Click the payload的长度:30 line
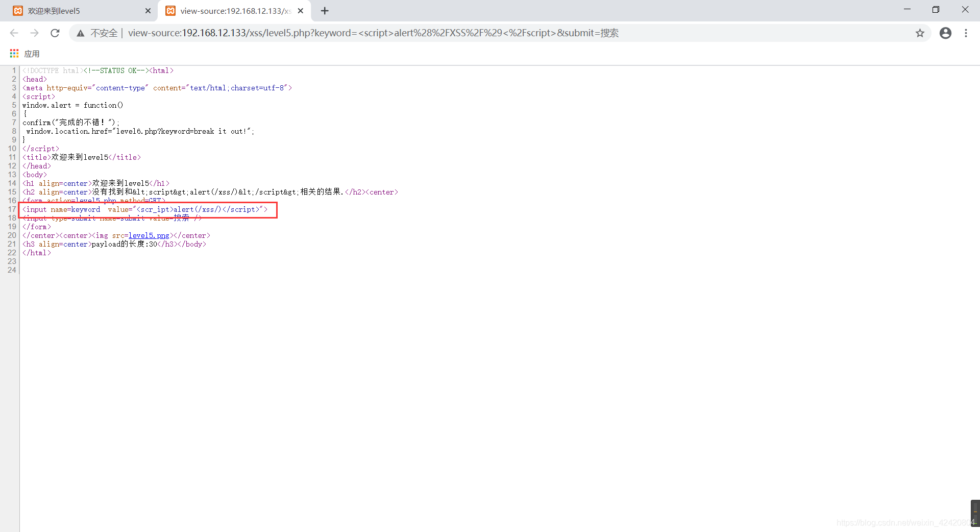Viewport: 980px width, 532px height. coord(114,244)
